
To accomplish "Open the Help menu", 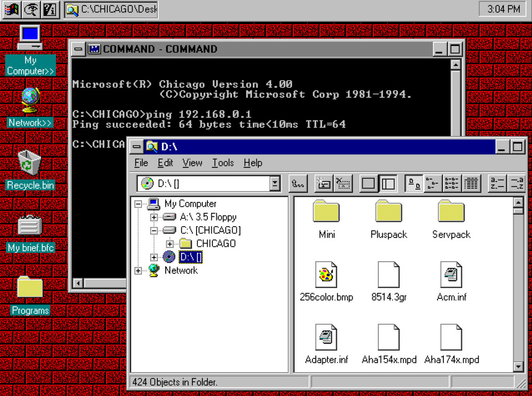I will click(x=253, y=163).
